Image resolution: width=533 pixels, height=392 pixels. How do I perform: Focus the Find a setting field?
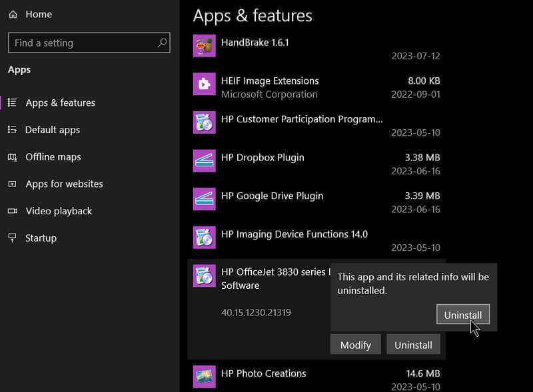(89, 43)
